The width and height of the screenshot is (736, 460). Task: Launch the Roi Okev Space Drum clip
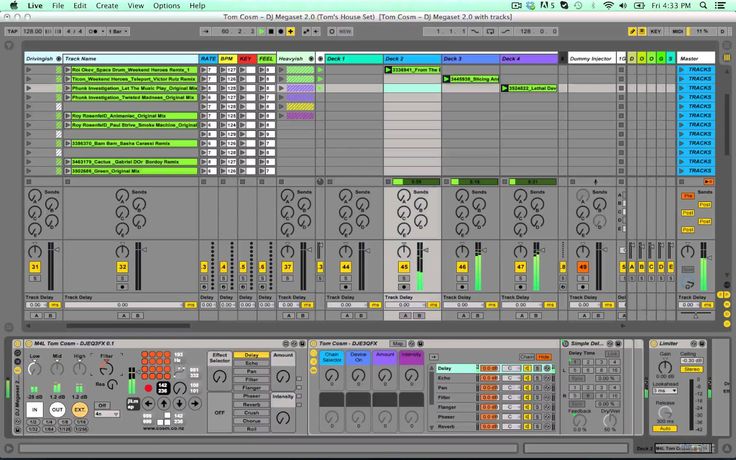[68, 69]
